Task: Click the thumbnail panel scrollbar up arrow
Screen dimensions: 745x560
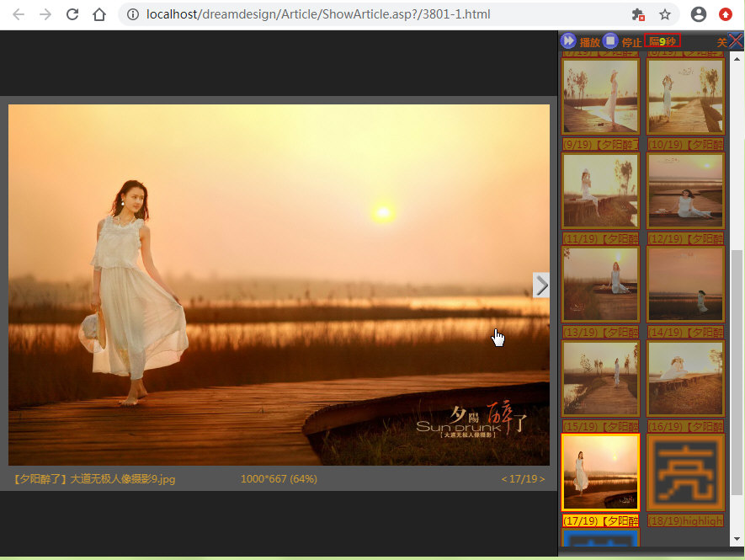Action: pyautogui.click(x=737, y=59)
